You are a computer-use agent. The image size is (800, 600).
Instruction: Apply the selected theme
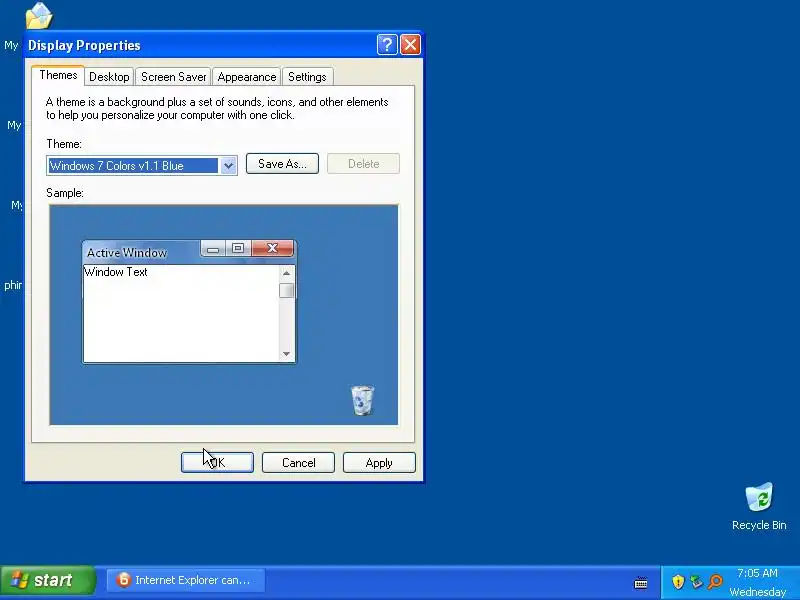click(x=379, y=463)
